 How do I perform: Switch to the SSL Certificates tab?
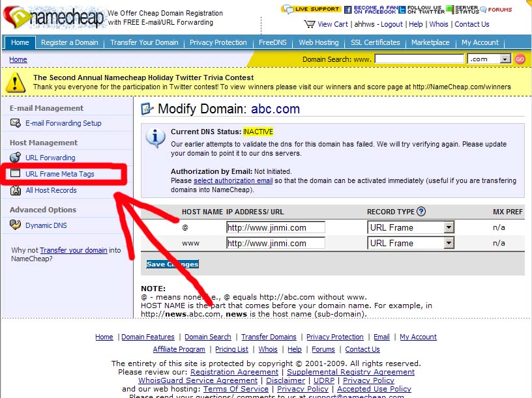coord(374,42)
